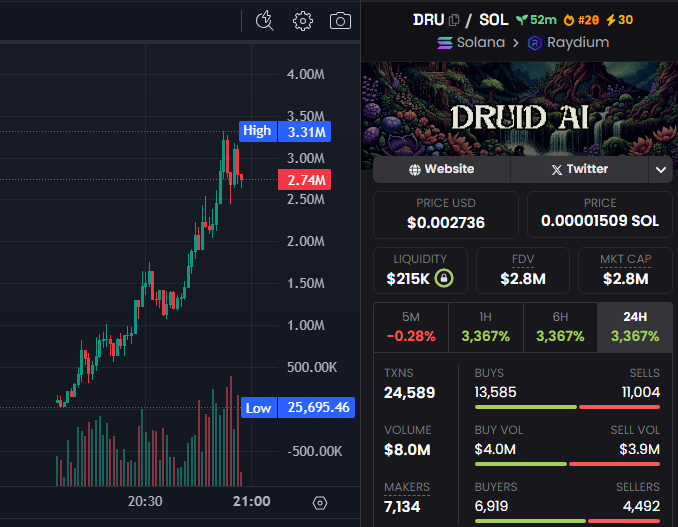Open the Website link
This screenshot has width=678, height=527.
point(441,169)
